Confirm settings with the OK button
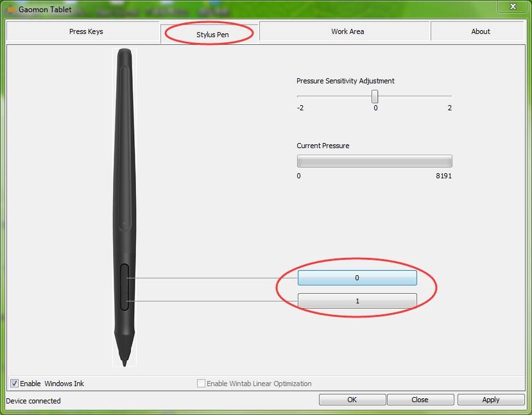 352,400
